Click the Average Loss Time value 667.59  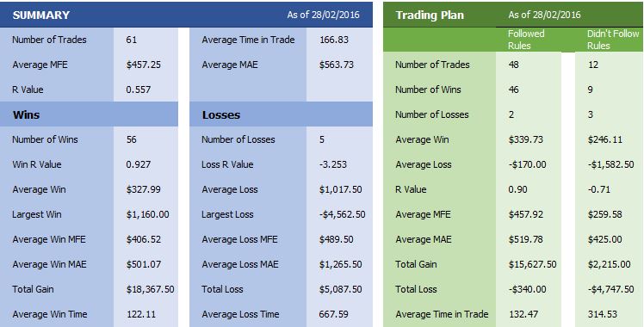[x=333, y=314]
